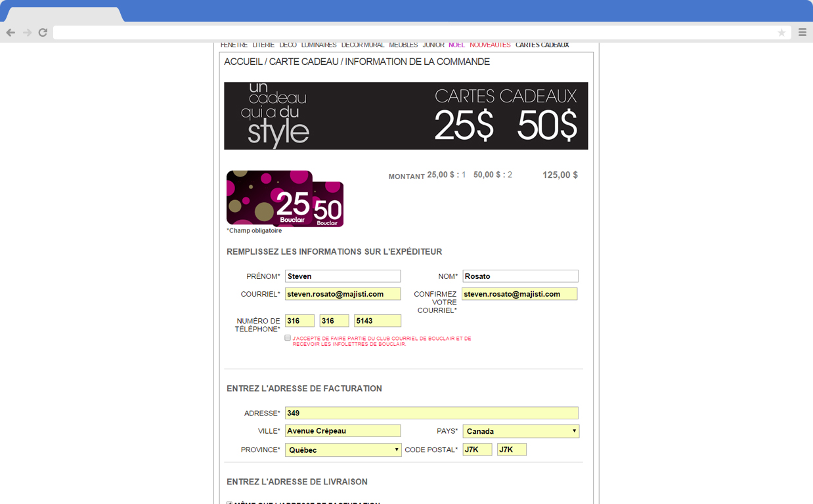Click the back navigation arrow
This screenshot has height=504, width=813.
[11, 31]
